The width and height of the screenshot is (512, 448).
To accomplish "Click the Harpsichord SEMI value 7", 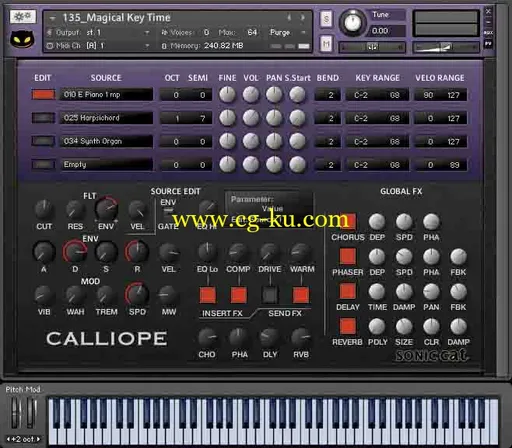I will coord(202,119).
